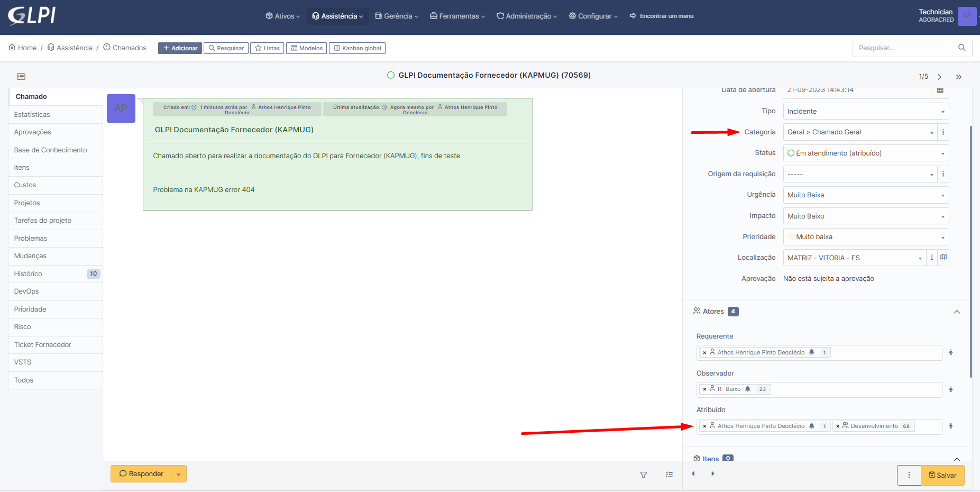
Task: Show Localização info icon
Action: [x=932, y=258]
